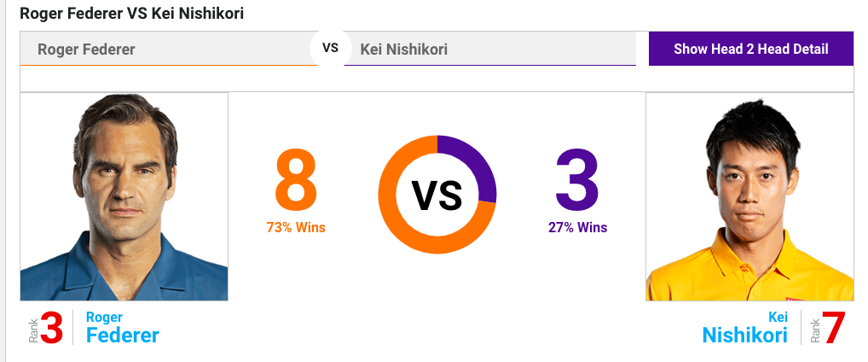This screenshot has height=362, width=868.
Task: Click the Rank label beside Federer's name
Action: tap(34, 330)
